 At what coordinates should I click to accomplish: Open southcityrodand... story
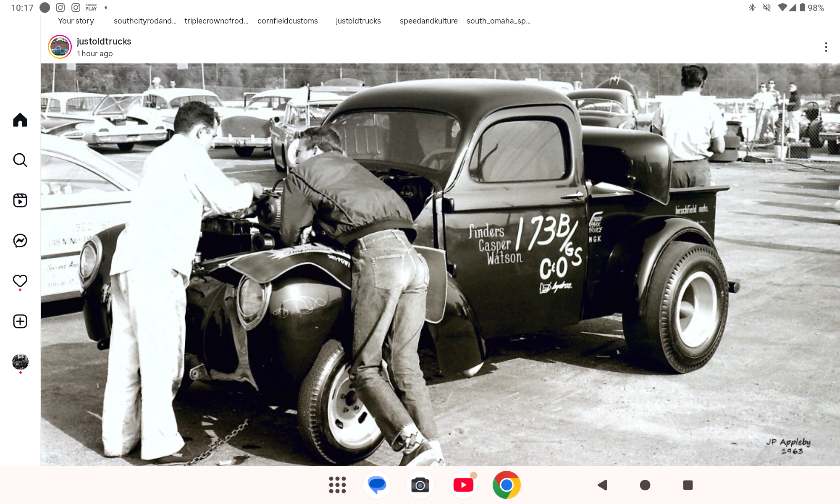pyautogui.click(x=145, y=21)
